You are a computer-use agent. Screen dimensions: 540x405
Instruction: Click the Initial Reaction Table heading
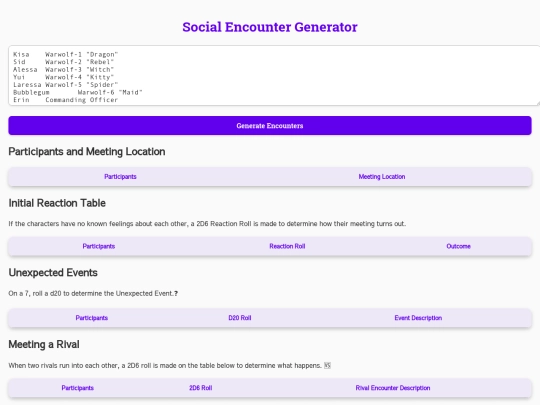pyautogui.click(x=57, y=203)
